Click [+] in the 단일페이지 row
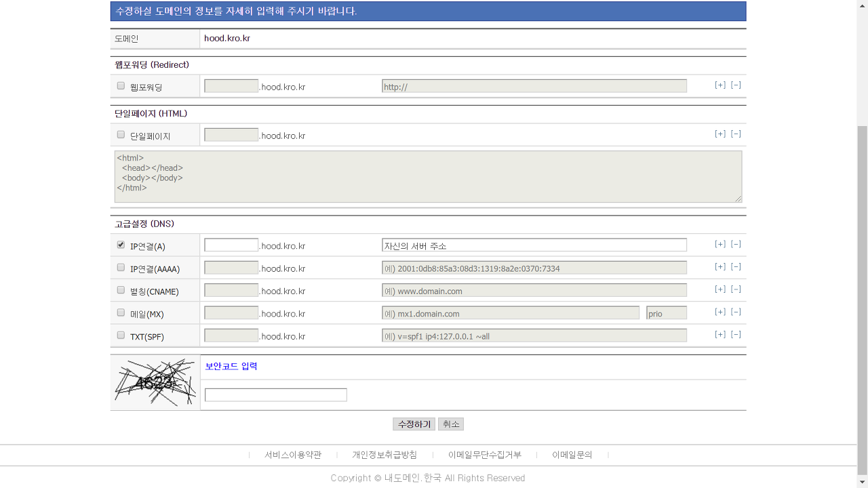Image resolution: width=868 pixels, height=488 pixels. coord(720,134)
